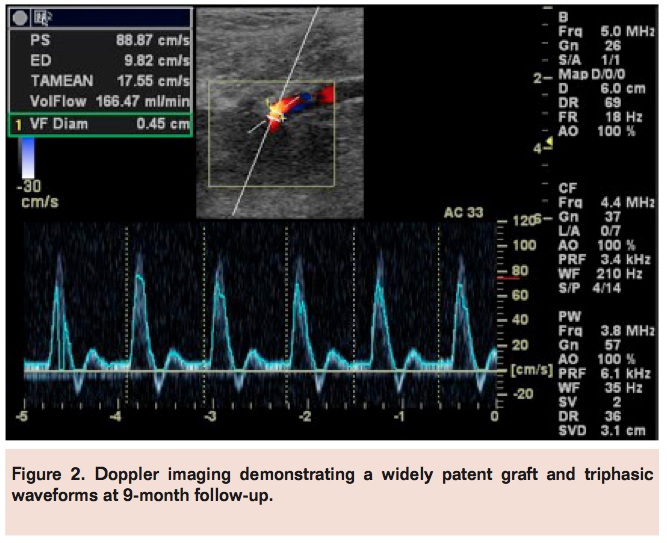
Task: Click the AC 33 angle correction label
Action: click(x=463, y=212)
